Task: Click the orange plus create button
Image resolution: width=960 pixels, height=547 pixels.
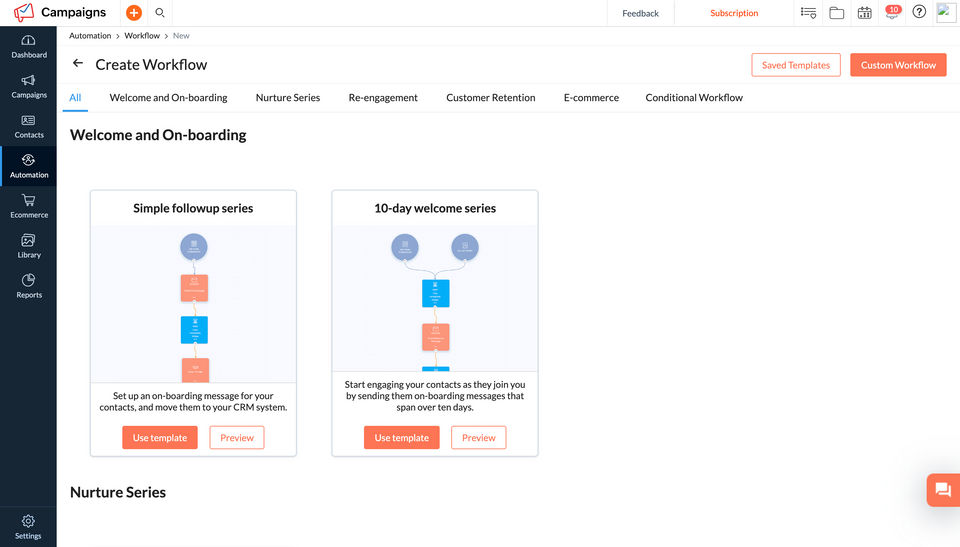Action: coord(134,13)
